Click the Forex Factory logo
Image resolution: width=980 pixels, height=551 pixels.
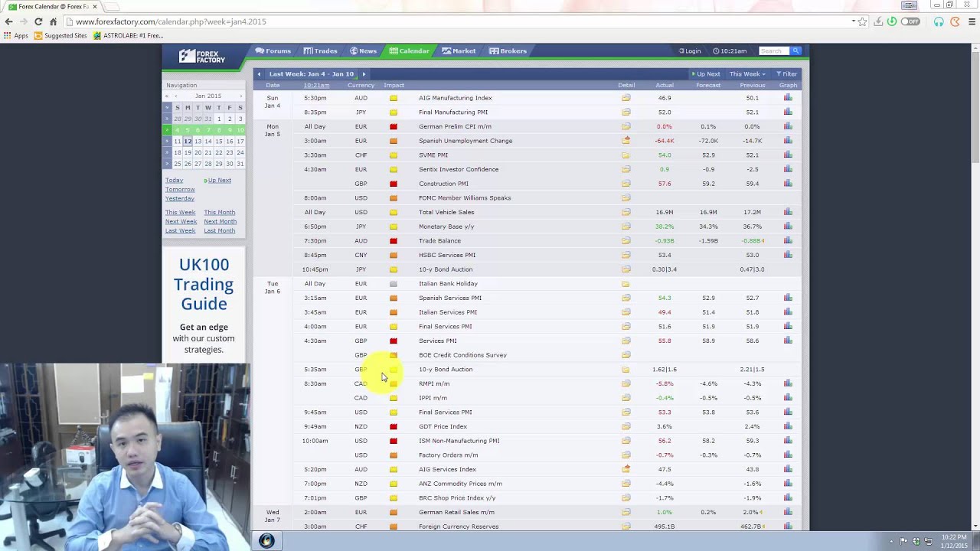(x=202, y=57)
